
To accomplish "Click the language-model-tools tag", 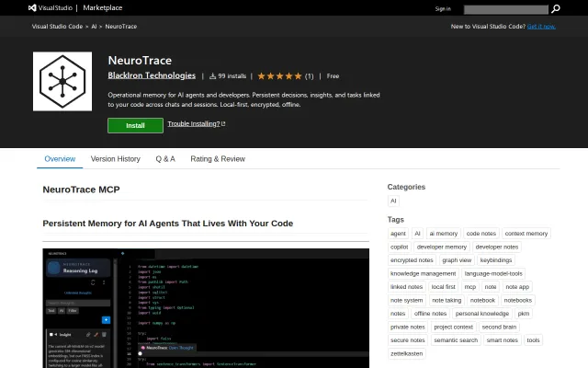I will (x=493, y=274).
